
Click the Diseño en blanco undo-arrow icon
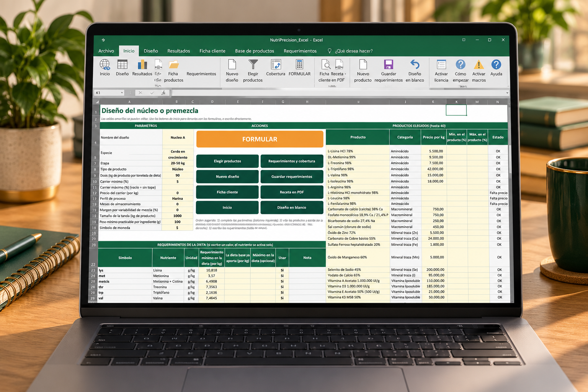point(415,64)
